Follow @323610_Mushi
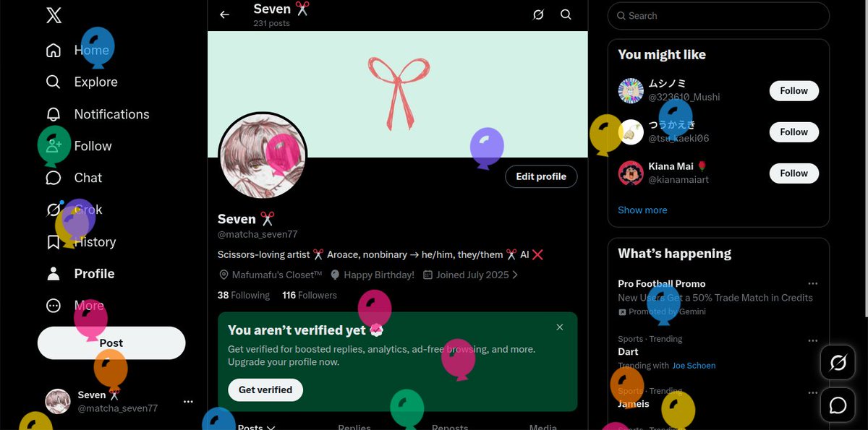 [793, 91]
